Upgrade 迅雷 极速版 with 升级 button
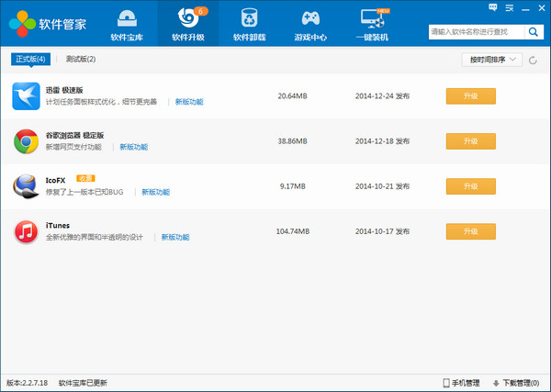 click(470, 95)
